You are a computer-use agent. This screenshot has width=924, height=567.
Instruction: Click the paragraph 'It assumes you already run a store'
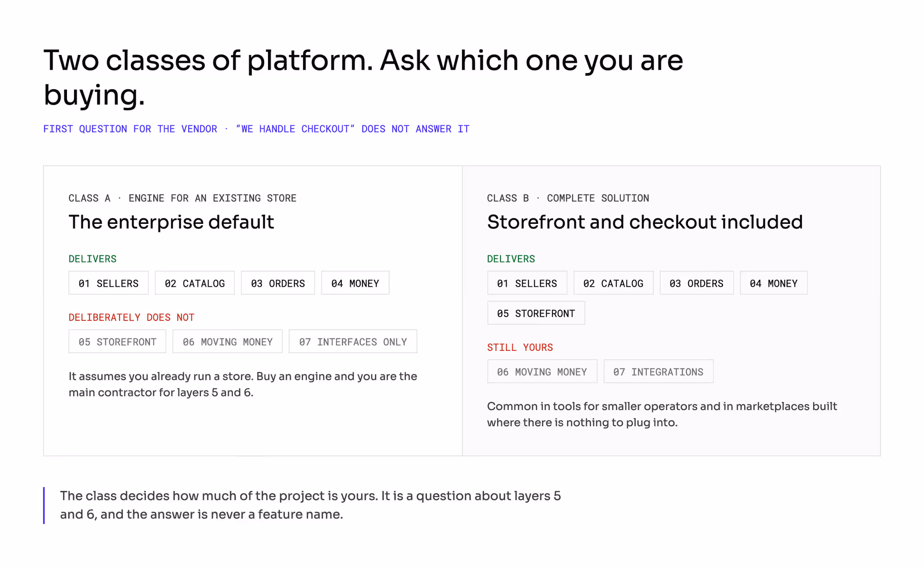(x=243, y=384)
